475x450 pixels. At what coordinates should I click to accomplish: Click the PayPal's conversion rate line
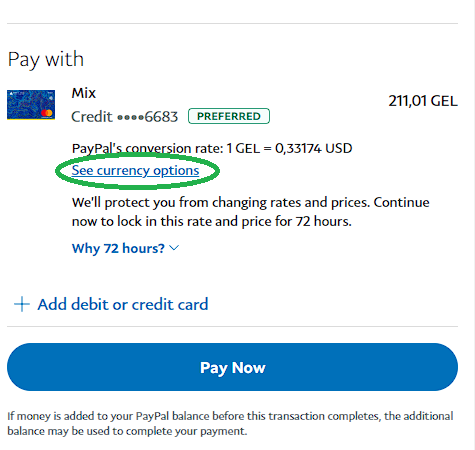[x=212, y=148]
